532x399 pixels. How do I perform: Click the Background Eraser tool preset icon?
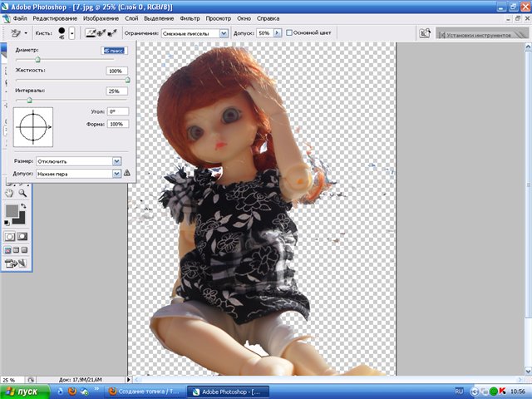14,33
